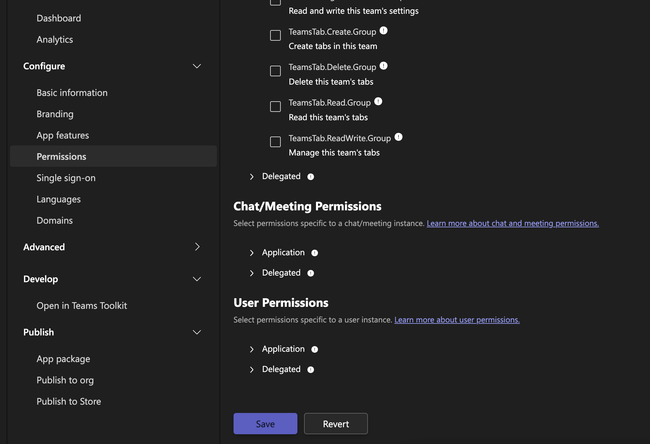Screen dimensions: 650x444
Task: Open Learn more about user permissions link
Action: (x=457, y=320)
